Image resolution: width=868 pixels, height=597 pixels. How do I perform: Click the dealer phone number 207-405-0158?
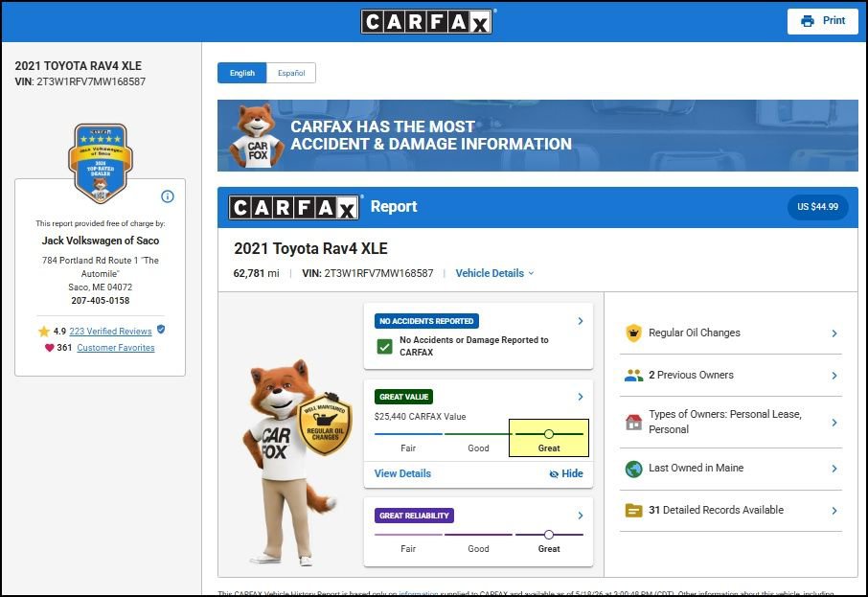point(101,301)
